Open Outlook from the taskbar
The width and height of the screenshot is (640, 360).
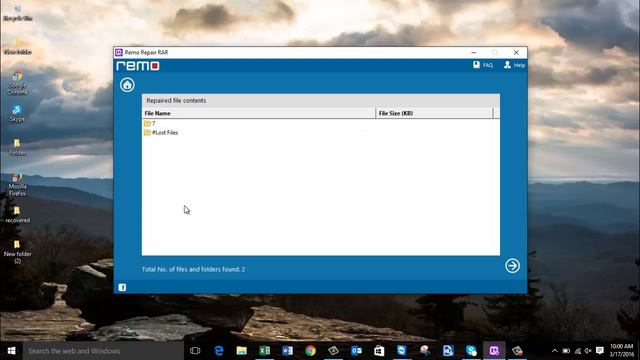point(356,351)
